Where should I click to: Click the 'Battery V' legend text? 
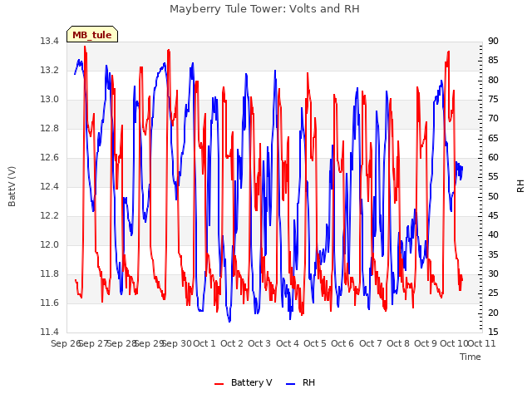(251, 382)
